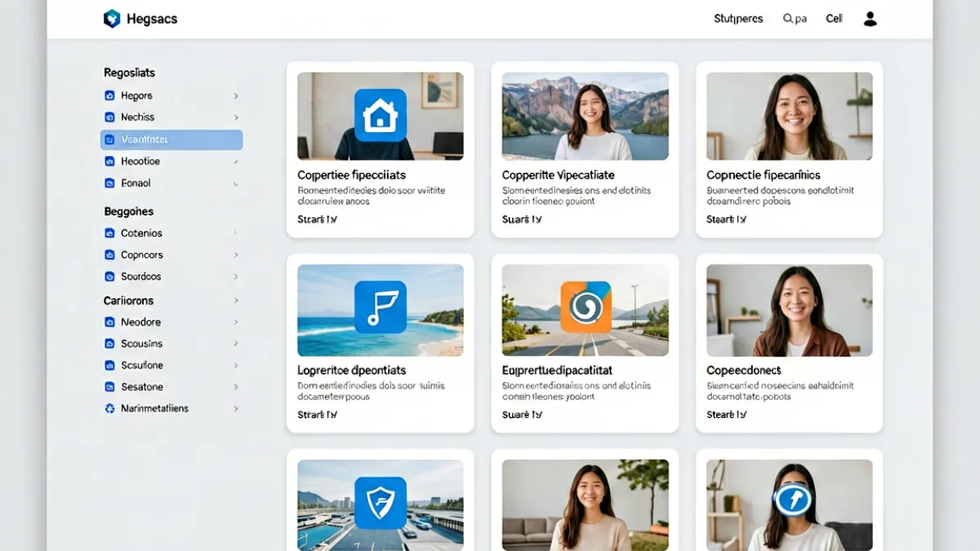Screen dimensions: 980x551
Task: Click Suarb link on Copperitte Vipecatiate card
Action: point(522,220)
